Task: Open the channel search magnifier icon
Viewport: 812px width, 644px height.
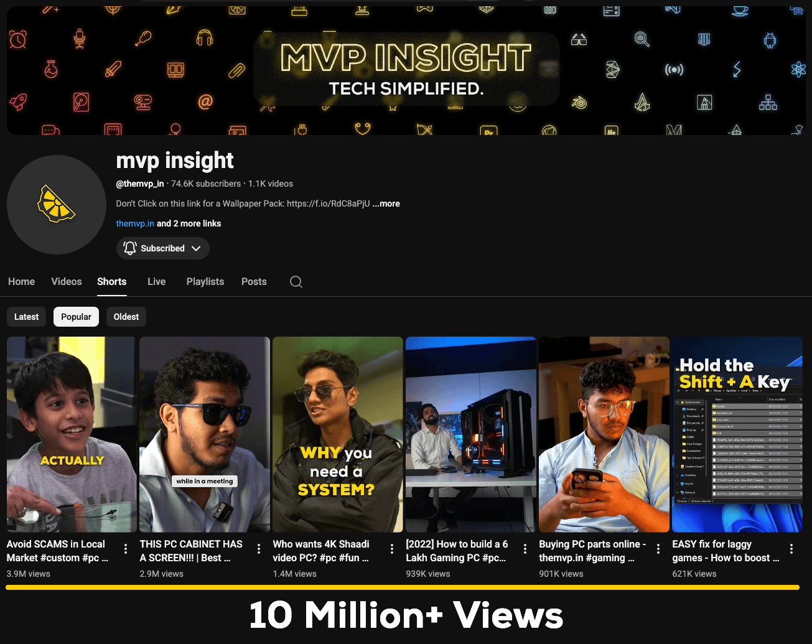Action: 296,282
